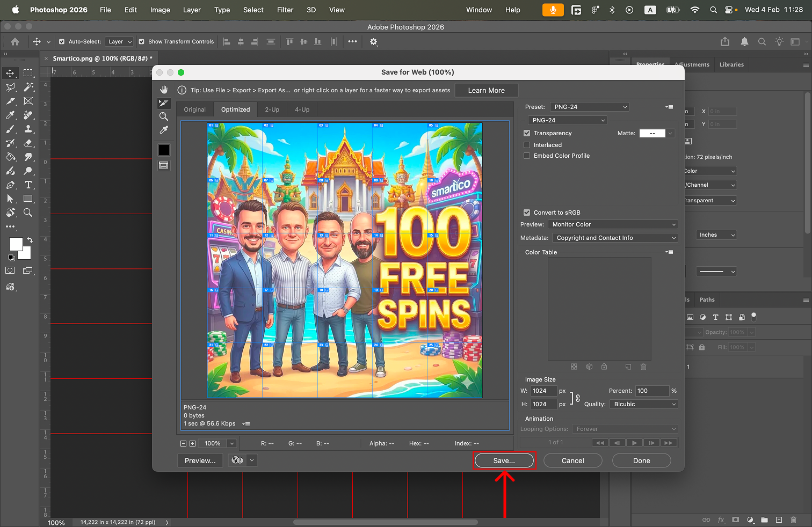Screen dimensions: 812x527
Task: Click the black eyedropper color swatch
Action: pyautogui.click(x=164, y=150)
